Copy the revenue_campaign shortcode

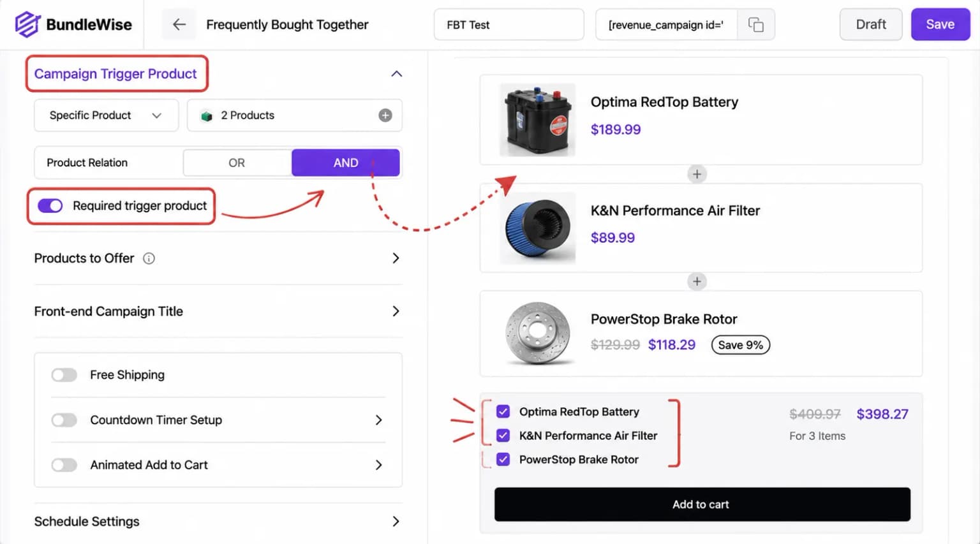pos(756,24)
